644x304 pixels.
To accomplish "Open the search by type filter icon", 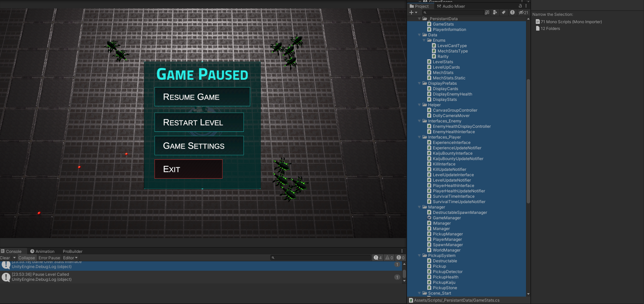I will click(x=495, y=12).
